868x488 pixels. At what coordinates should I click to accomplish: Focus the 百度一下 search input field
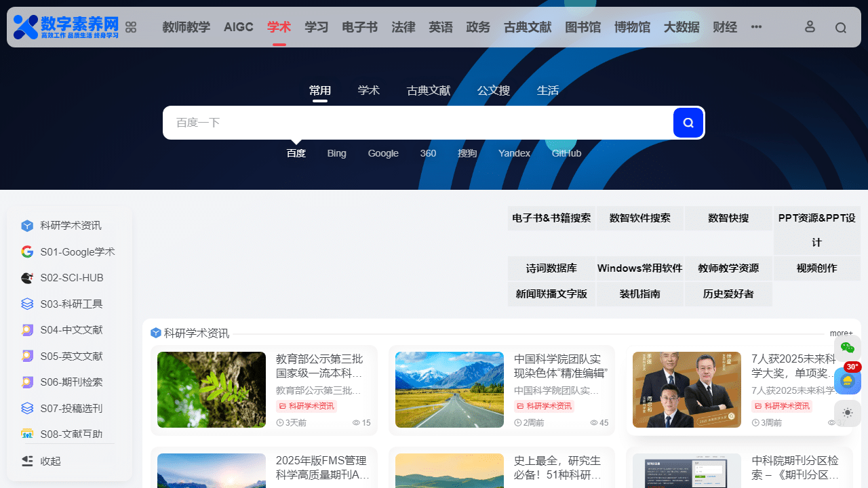click(417, 123)
